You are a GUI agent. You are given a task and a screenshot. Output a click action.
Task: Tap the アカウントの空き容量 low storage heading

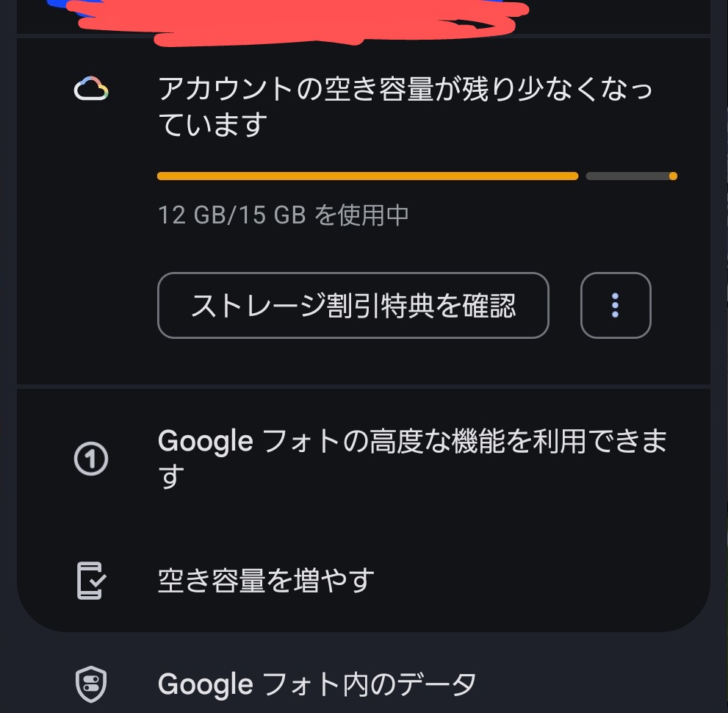pos(406,107)
